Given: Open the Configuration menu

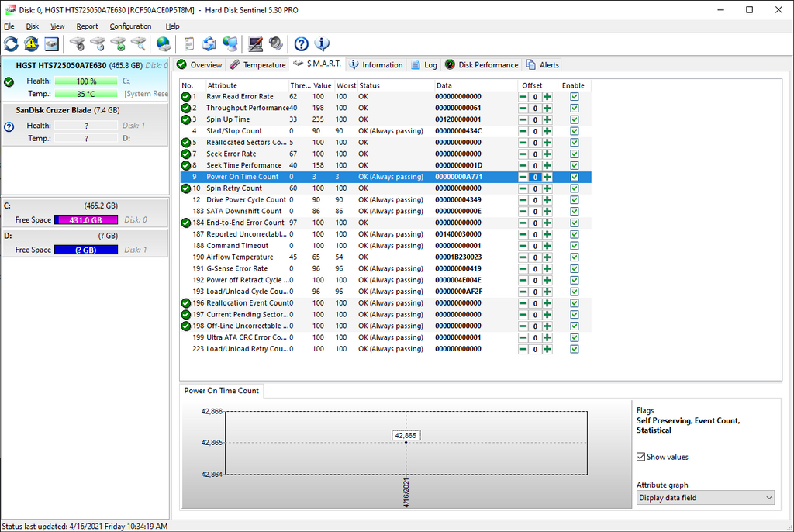Looking at the screenshot, I should 130,26.
